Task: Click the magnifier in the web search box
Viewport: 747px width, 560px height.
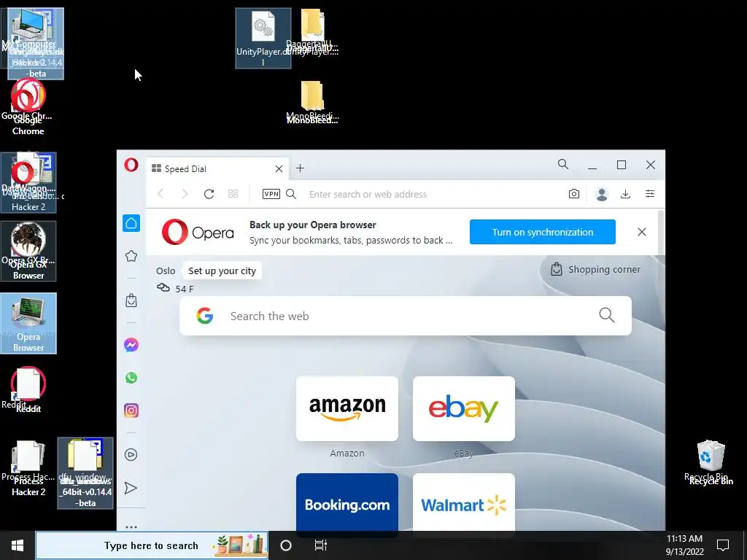Action: 606,315
